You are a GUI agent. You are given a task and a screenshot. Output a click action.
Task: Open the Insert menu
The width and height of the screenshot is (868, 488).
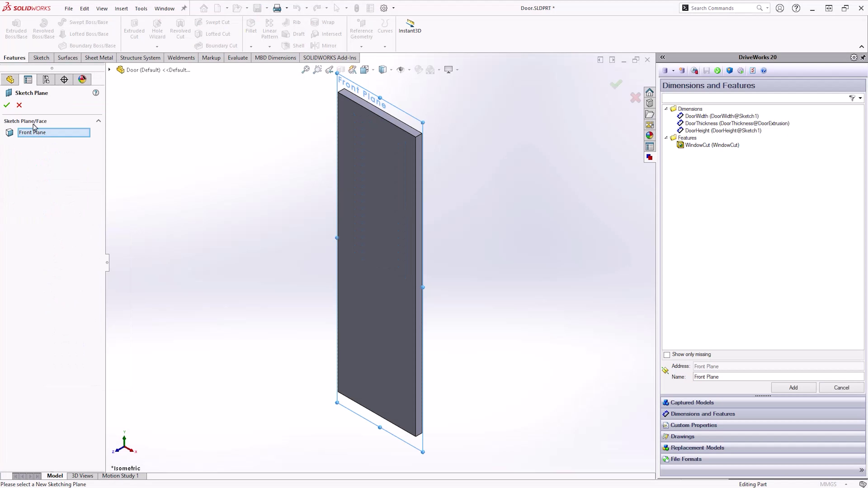(x=121, y=8)
